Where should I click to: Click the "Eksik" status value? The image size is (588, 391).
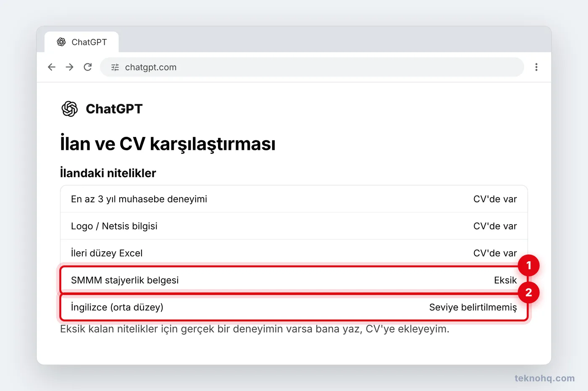coord(505,280)
